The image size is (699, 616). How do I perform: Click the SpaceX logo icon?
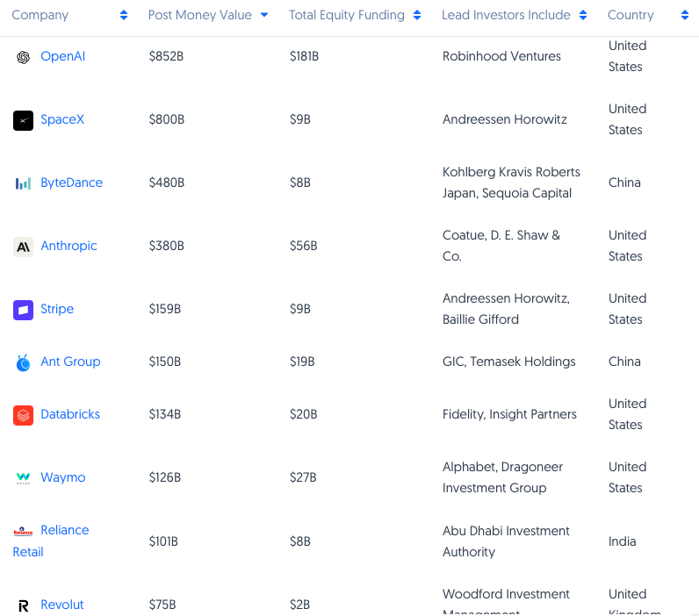(x=23, y=120)
